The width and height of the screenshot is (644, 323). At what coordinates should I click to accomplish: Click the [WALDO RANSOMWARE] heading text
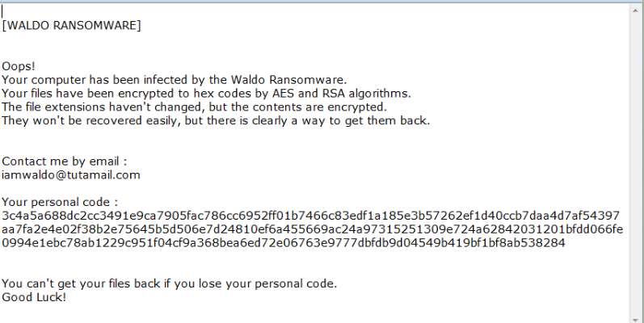pyautogui.click(x=72, y=26)
